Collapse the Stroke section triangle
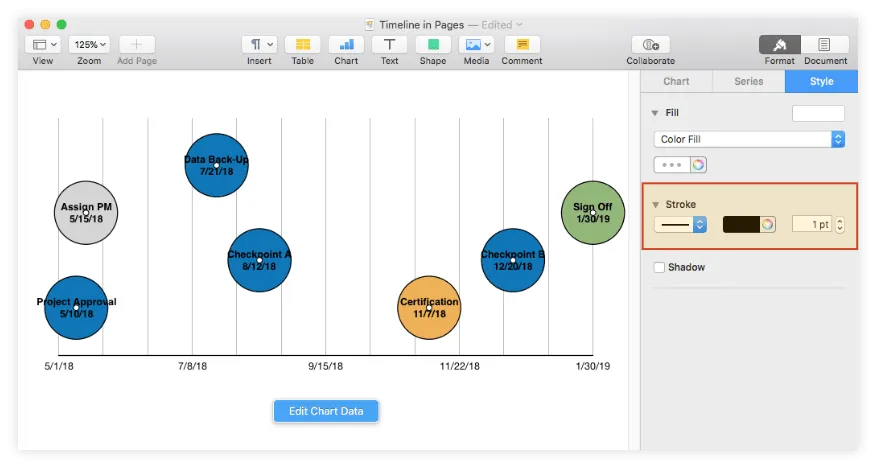Screen dimensions: 876x468 pyautogui.click(x=656, y=205)
